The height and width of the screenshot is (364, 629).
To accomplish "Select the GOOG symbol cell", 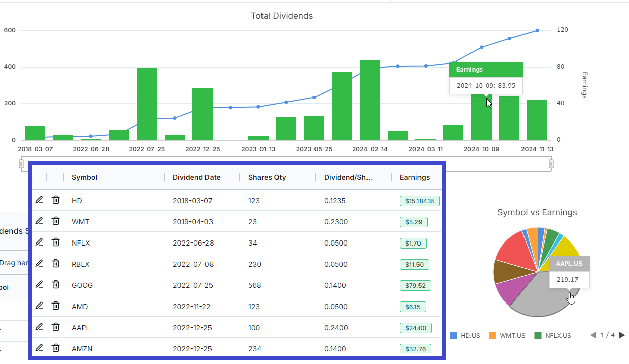I will pyautogui.click(x=82, y=285).
